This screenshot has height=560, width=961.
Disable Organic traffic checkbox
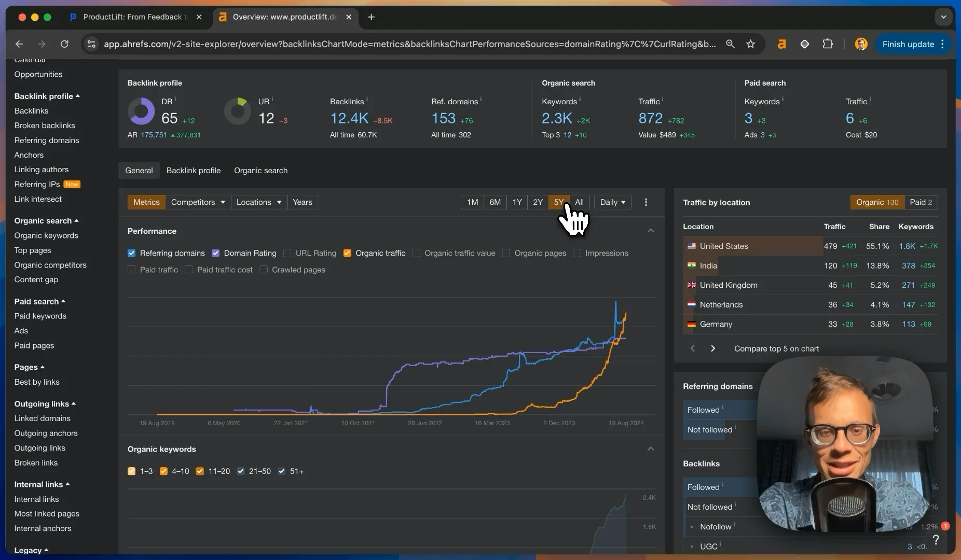pyautogui.click(x=347, y=253)
